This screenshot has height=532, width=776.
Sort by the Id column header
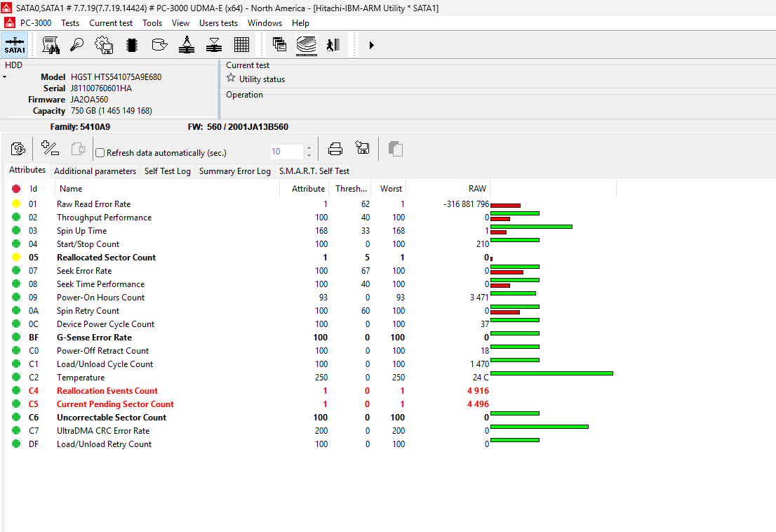(x=34, y=189)
